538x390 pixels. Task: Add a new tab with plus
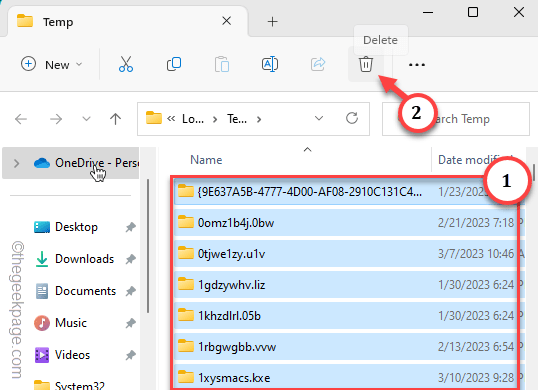pyautogui.click(x=272, y=22)
